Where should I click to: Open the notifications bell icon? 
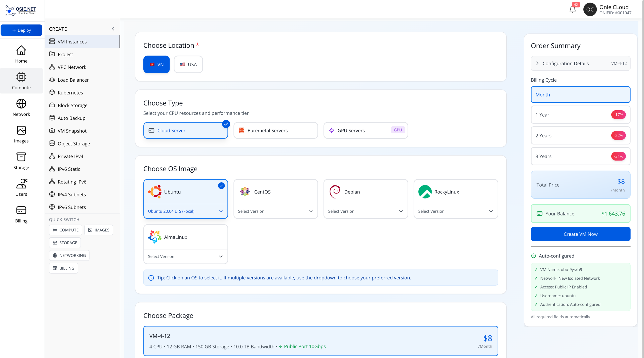tap(572, 10)
